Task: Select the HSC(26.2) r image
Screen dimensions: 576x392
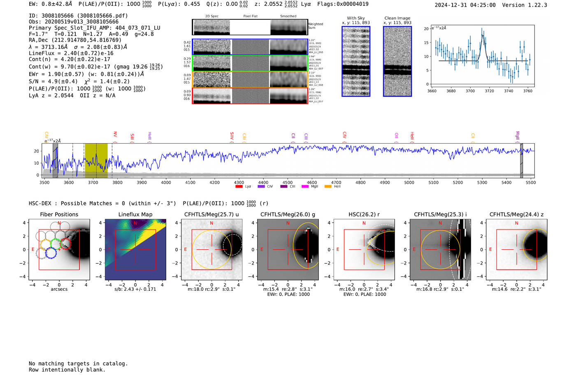Action: [364, 250]
